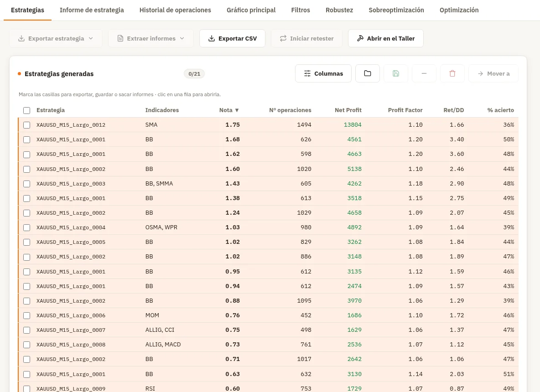Check the XAUUSD_M15_Largo_0012 row checkbox
The width and height of the screenshot is (540, 392).
click(x=26, y=125)
